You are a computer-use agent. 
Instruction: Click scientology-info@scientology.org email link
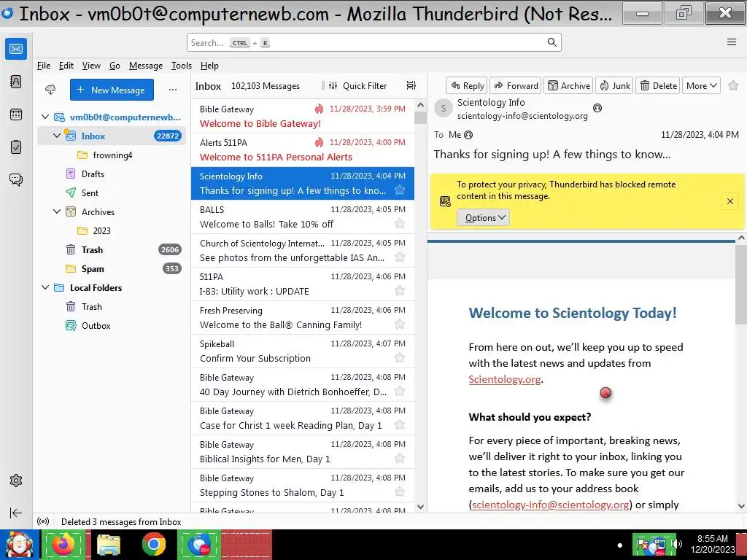coord(550,505)
